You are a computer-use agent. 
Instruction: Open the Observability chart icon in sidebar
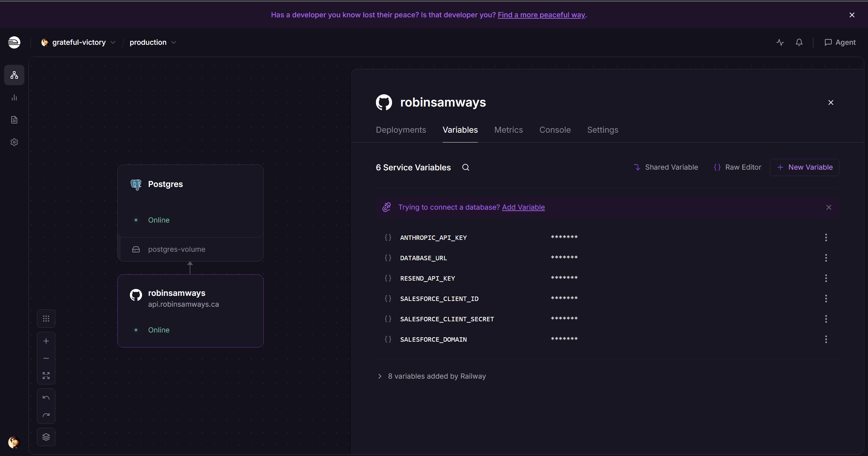[x=14, y=98]
